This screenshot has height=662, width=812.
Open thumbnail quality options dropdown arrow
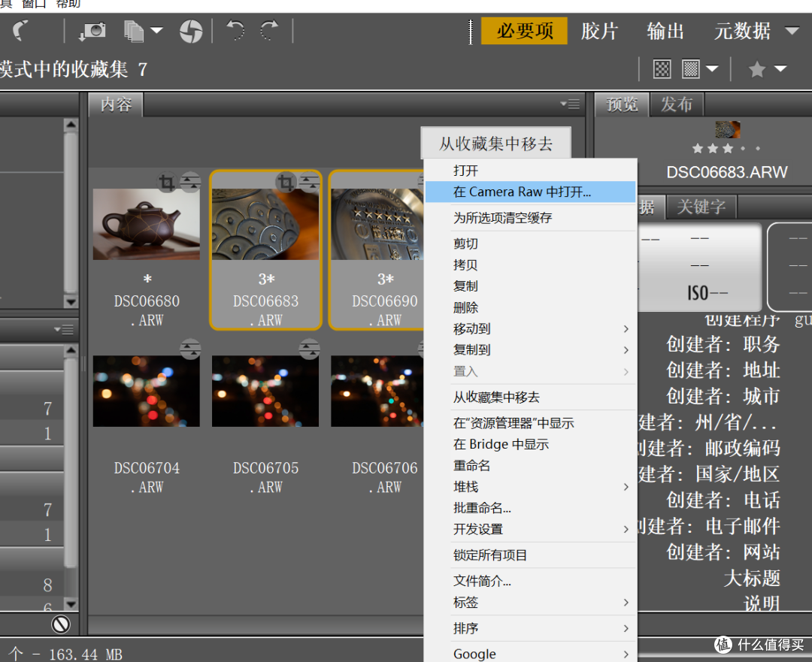(712, 68)
